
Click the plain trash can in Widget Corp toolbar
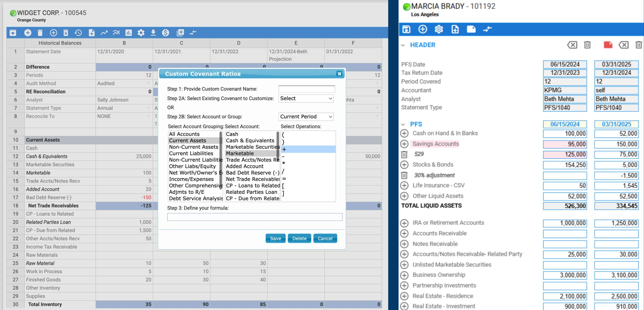[40, 33]
